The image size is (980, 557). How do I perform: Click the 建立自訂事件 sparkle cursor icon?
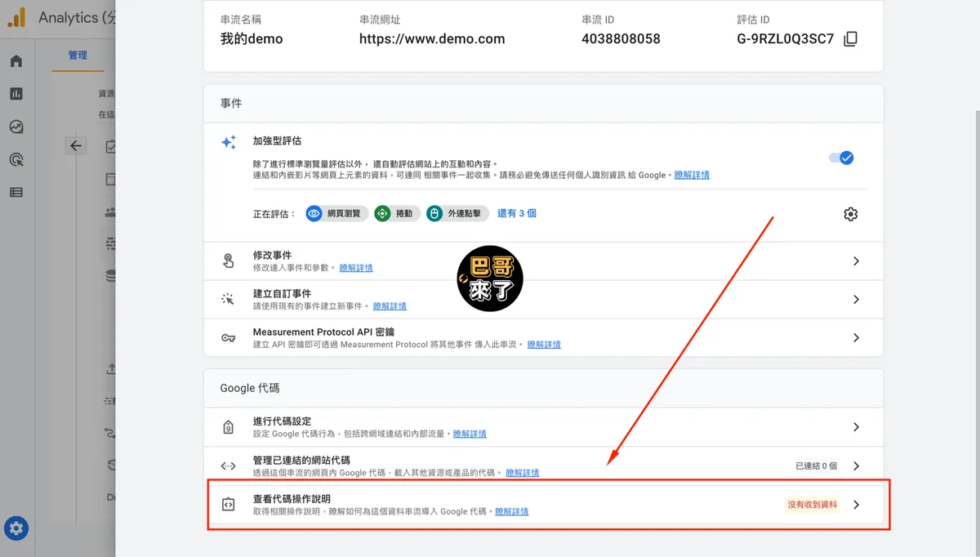228,300
